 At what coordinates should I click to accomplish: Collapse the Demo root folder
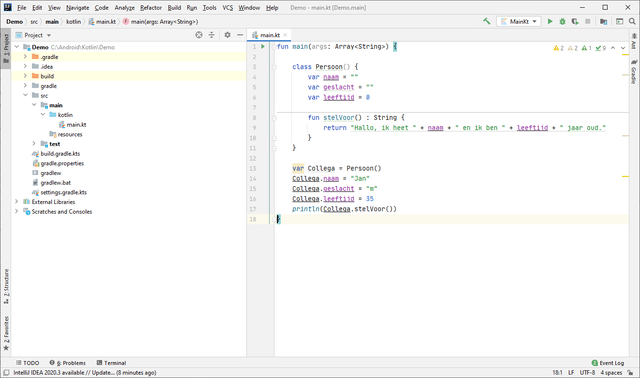click(17, 47)
